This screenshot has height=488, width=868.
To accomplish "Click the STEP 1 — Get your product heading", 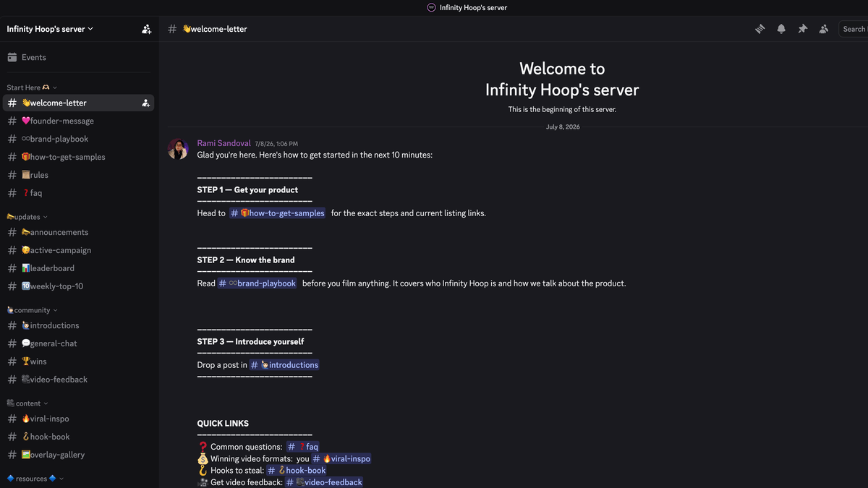I will [x=247, y=190].
